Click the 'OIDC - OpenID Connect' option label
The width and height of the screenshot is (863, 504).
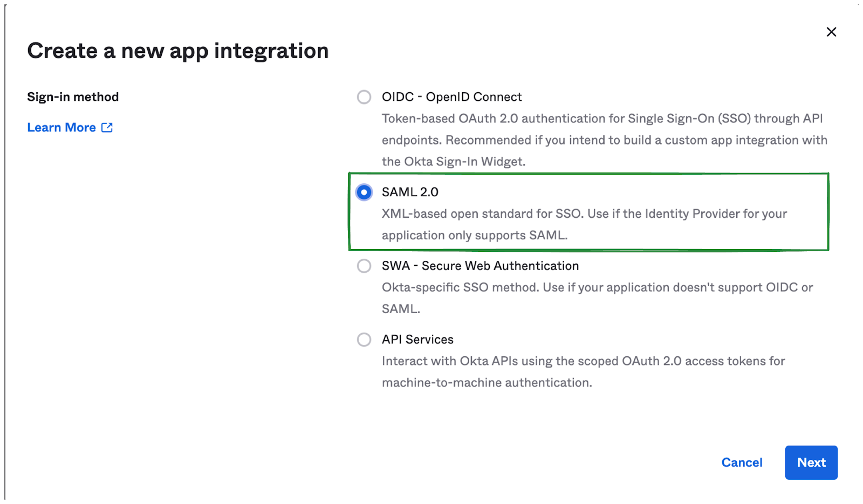coord(451,97)
